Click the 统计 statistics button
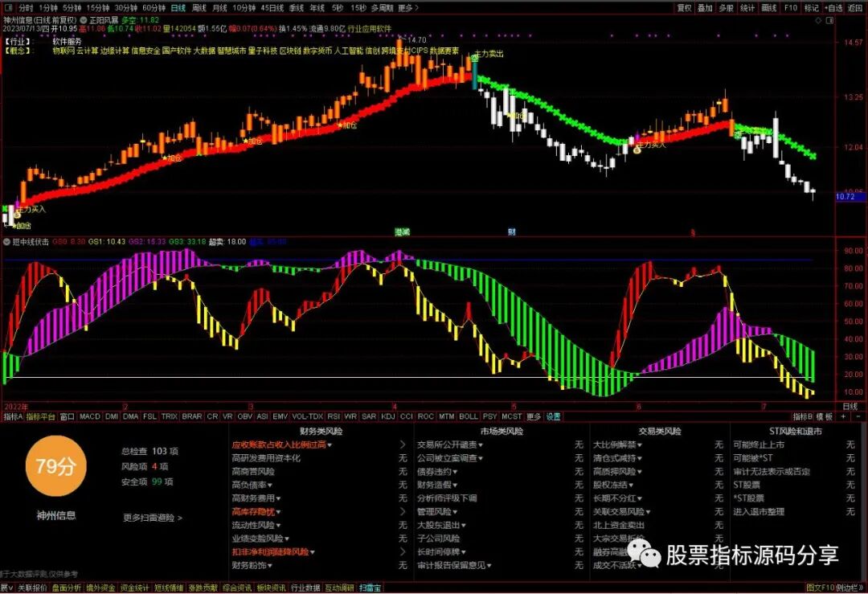This screenshot has width=868, height=594. click(747, 8)
